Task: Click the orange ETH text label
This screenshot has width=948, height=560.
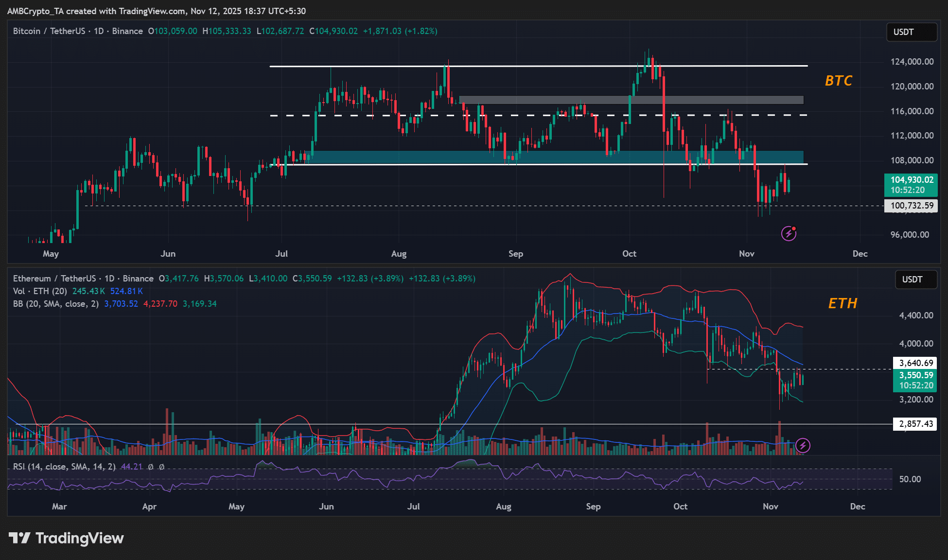Action: 843,303
